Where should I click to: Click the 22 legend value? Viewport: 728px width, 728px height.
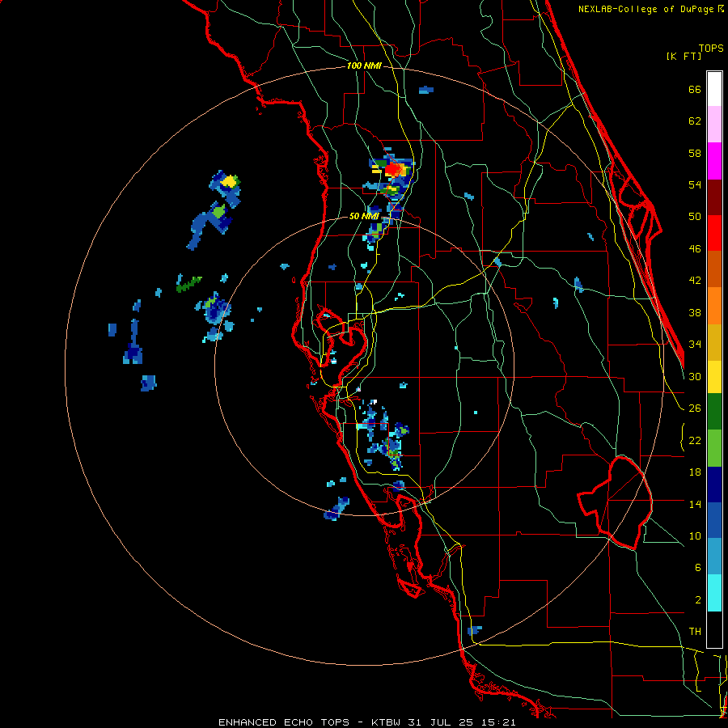695,440
